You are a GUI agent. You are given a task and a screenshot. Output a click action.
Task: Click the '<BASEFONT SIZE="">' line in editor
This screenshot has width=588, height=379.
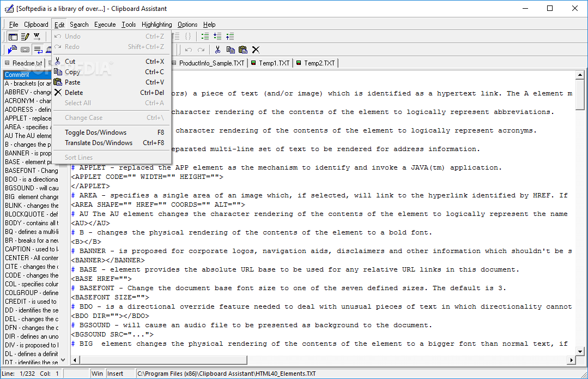point(110,297)
